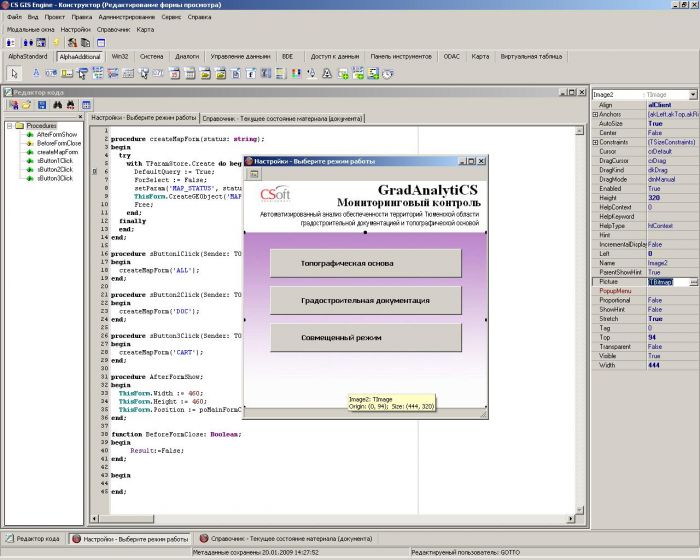Pick the outlined 'A' component icon

[327, 73]
